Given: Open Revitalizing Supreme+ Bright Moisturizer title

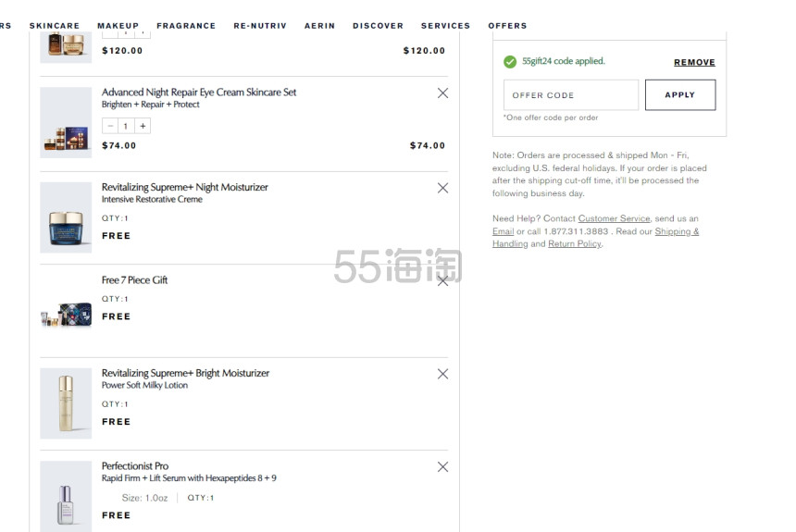Looking at the screenshot, I should (x=185, y=373).
